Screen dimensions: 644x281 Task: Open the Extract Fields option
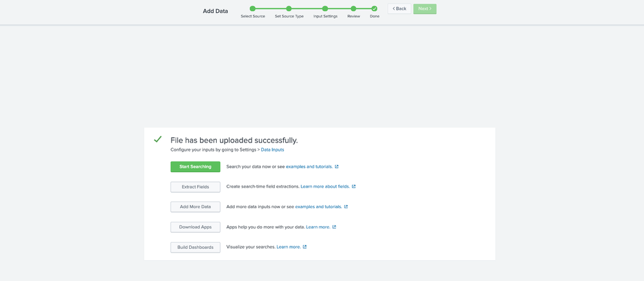click(195, 187)
